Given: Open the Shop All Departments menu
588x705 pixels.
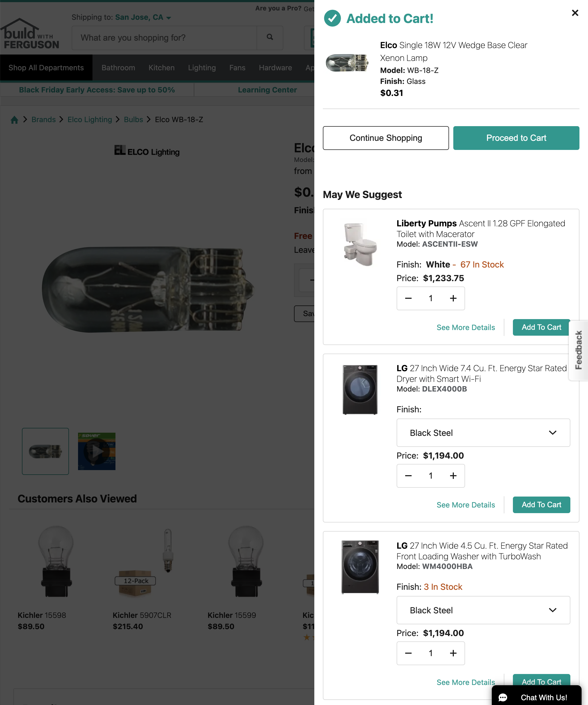Looking at the screenshot, I should click(x=46, y=67).
